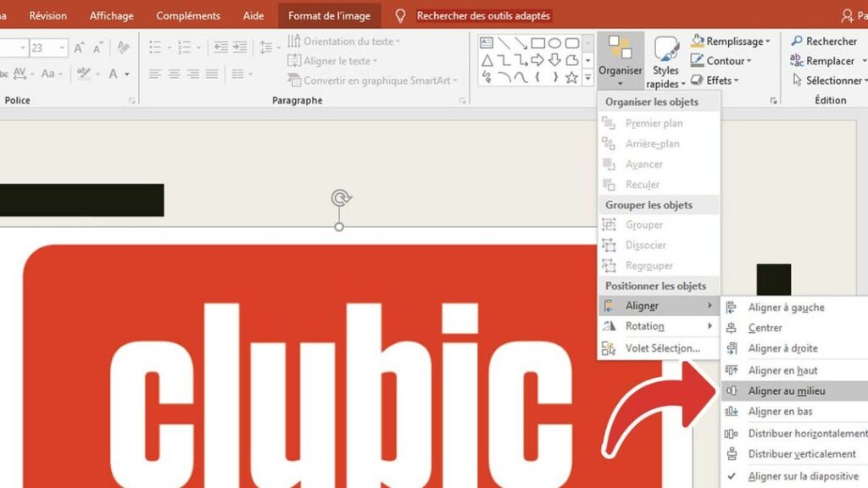
Task: Open font color dropdown arrow
Action: pos(127,74)
